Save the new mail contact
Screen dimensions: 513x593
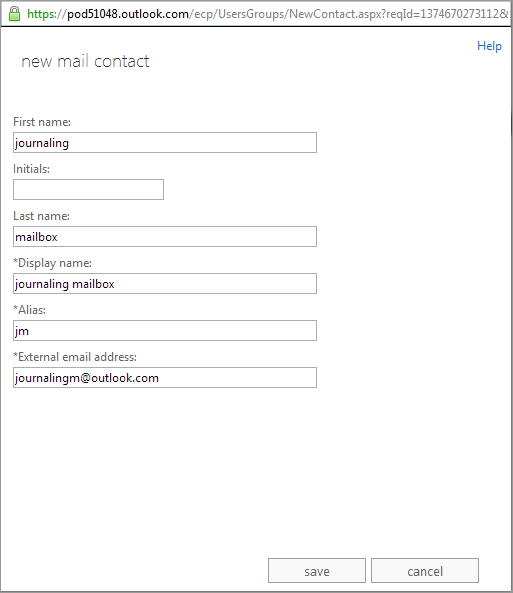[x=317, y=570]
